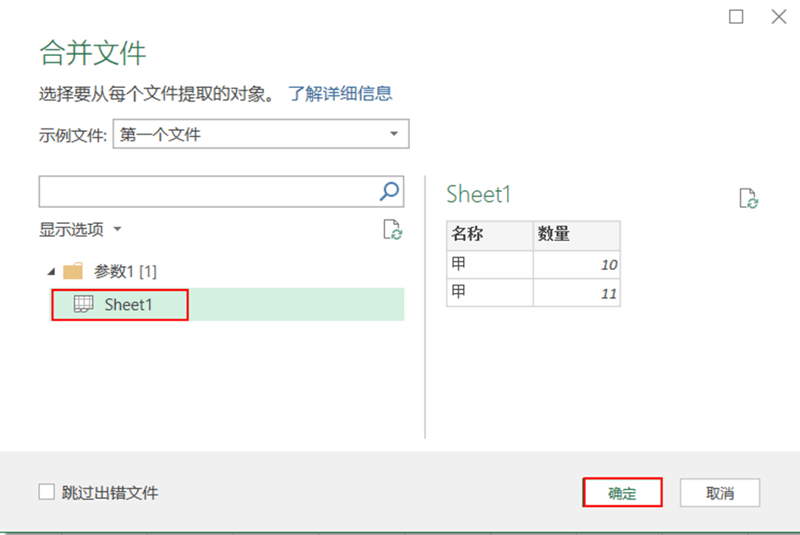Confirm with the 确定 button
800x535 pixels.
(622, 493)
